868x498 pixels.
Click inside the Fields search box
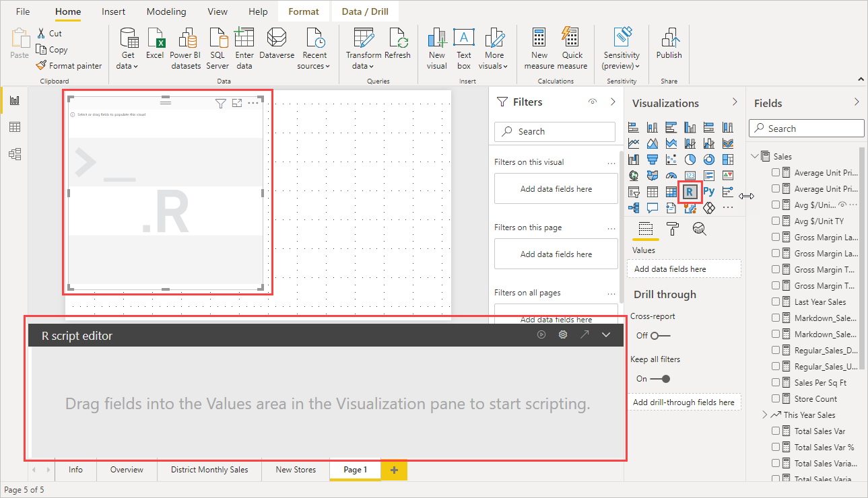point(806,128)
